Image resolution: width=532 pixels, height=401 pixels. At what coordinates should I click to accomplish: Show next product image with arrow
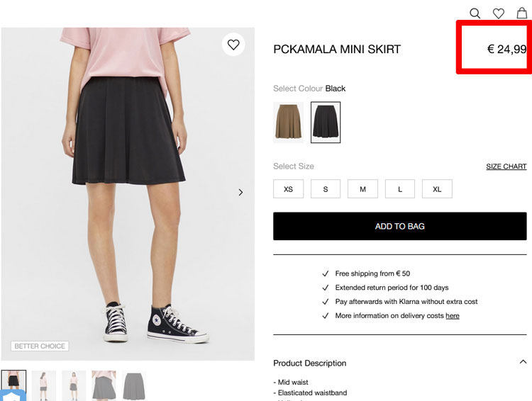click(x=240, y=192)
